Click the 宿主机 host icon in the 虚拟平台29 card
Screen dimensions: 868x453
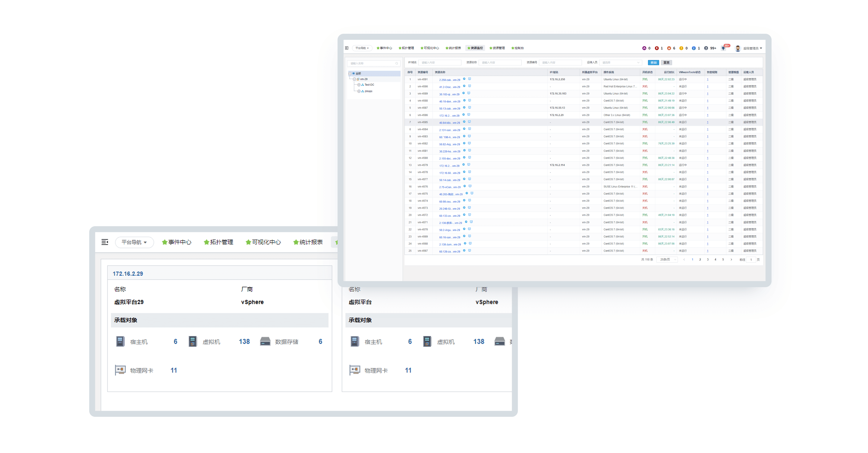120,342
